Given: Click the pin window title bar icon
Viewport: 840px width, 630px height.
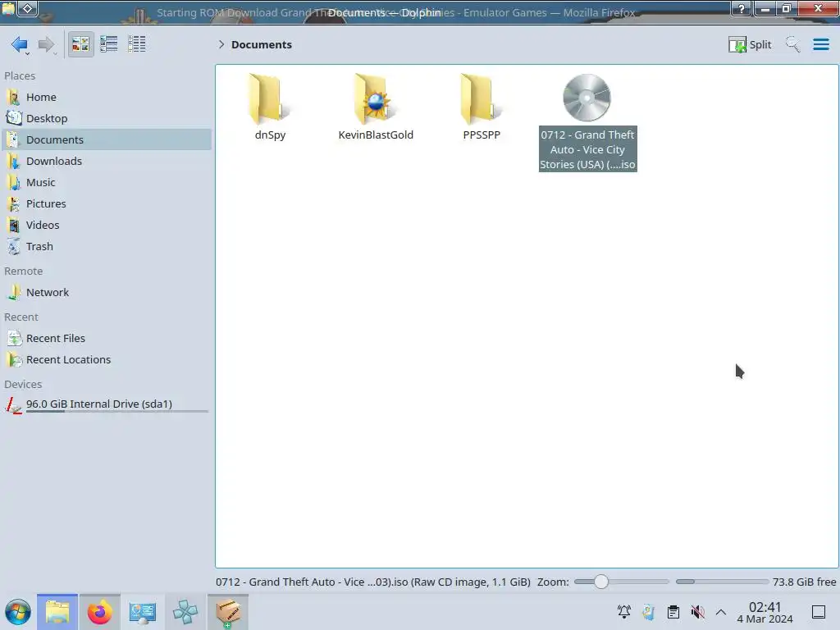Looking at the screenshot, I should [x=28, y=8].
